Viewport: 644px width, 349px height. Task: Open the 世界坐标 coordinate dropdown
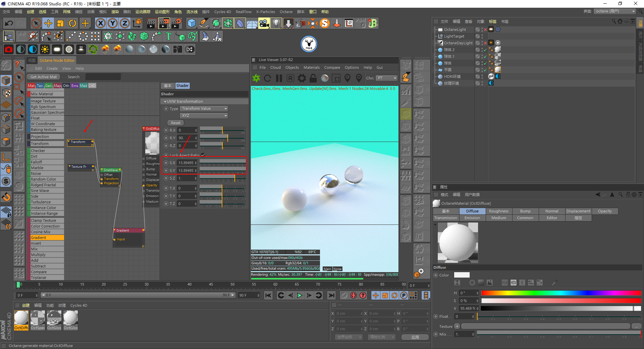pyautogui.click(x=349, y=337)
